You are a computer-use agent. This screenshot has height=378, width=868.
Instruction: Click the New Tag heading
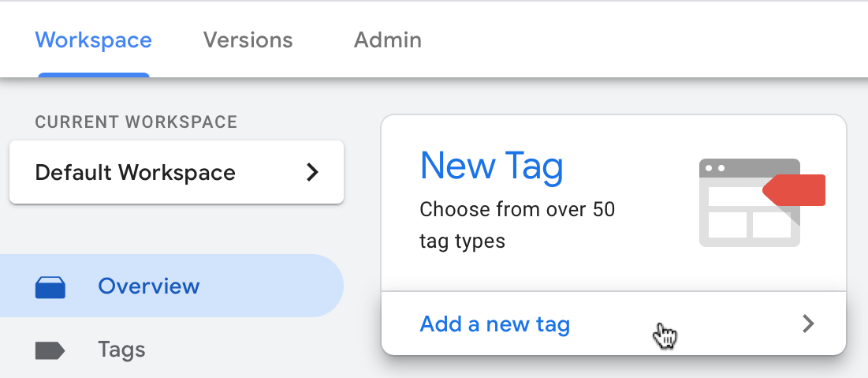tap(492, 167)
